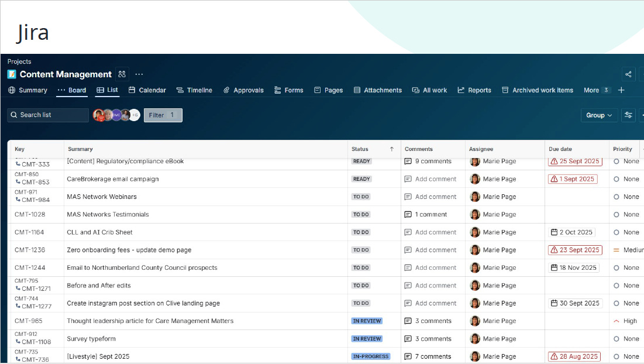Switch to the Board tab
The image size is (644, 364).
pyautogui.click(x=72, y=90)
